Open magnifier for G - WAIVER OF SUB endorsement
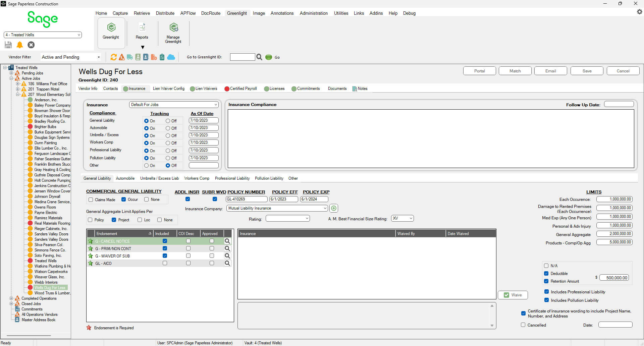Screen dimensions: 644x346 tap(227, 256)
